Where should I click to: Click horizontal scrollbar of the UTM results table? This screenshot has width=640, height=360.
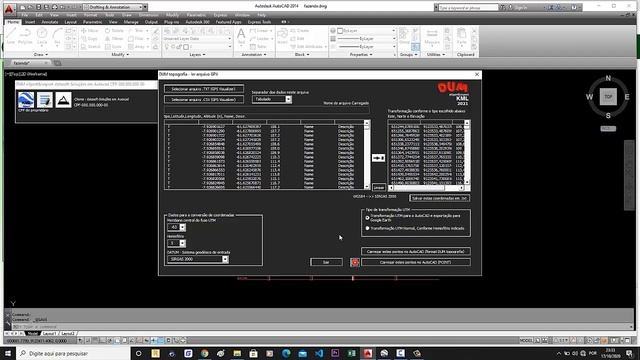(x=426, y=188)
